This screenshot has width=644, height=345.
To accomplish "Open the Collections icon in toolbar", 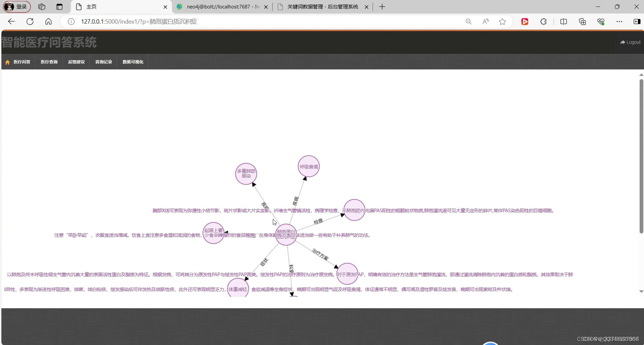I will [582, 21].
